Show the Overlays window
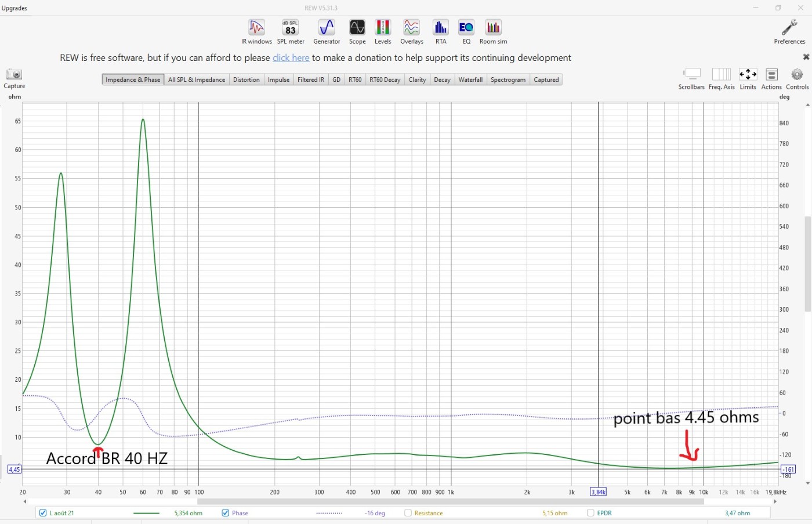 tap(412, 32)
